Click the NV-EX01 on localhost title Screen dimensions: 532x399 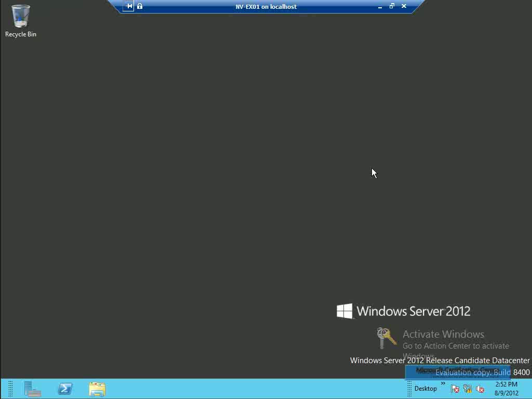266,6
